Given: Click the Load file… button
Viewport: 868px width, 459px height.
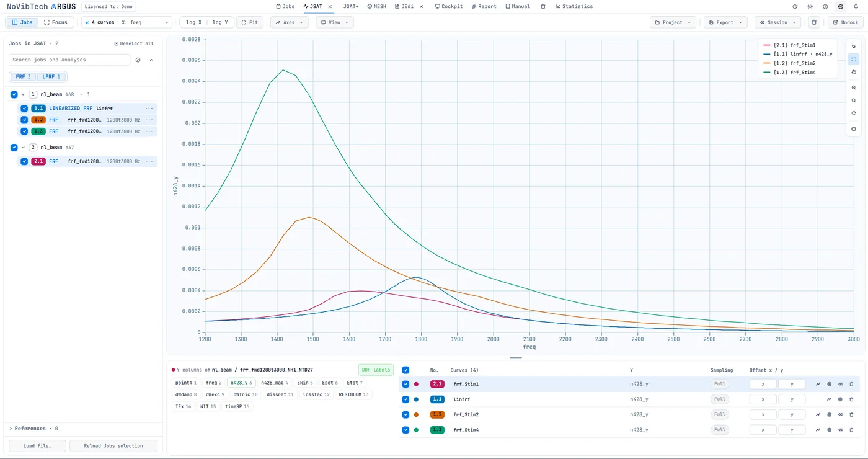Looking at the screenshot, I should tap(37, 445).
